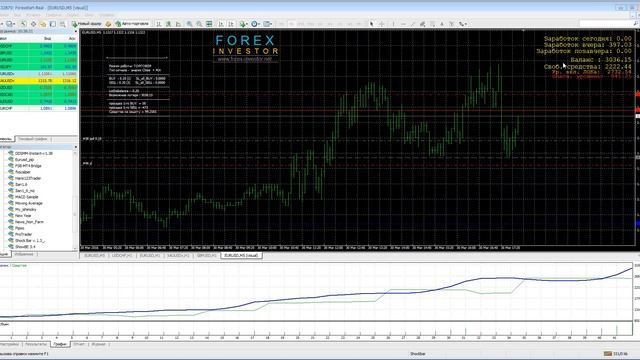The height and width of the screenshot is (360, 640).
Task: Select the EURUSDv row in Market Watch
Action: pos(39,74)
